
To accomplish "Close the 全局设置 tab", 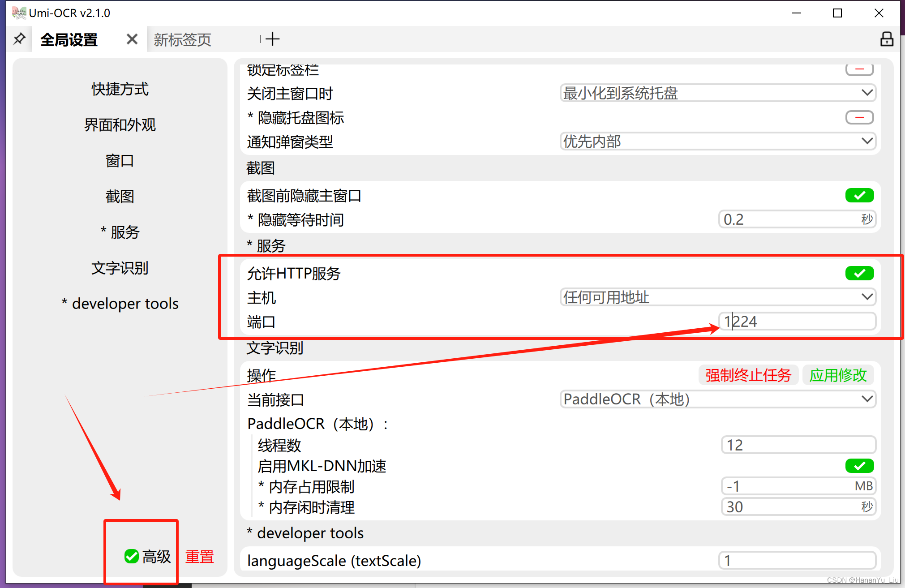I will point(132,39).
